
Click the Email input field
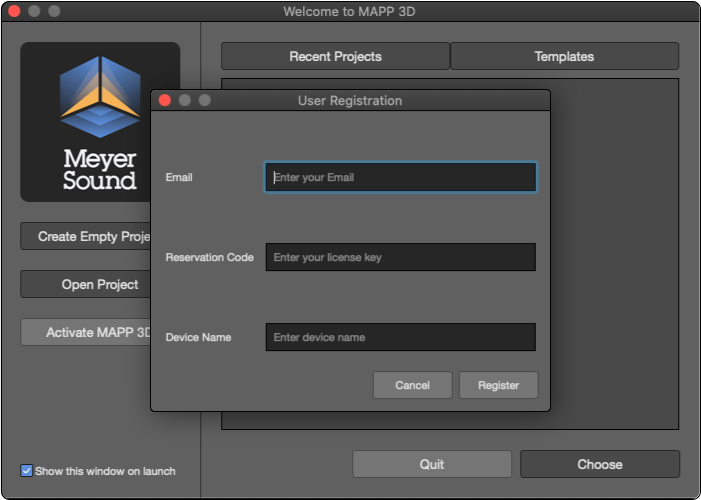[401, 177]
